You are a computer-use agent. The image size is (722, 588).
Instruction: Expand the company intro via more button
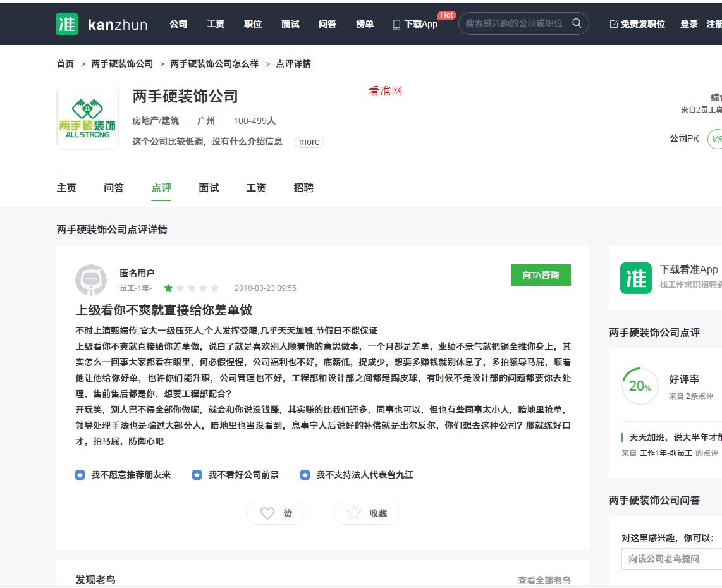(x=309, y=142)
